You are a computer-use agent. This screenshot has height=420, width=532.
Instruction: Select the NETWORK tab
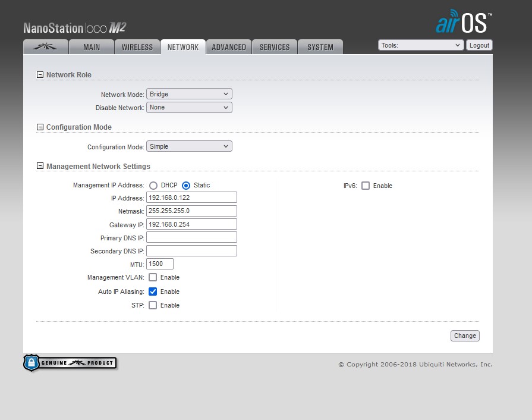[183, 47]
